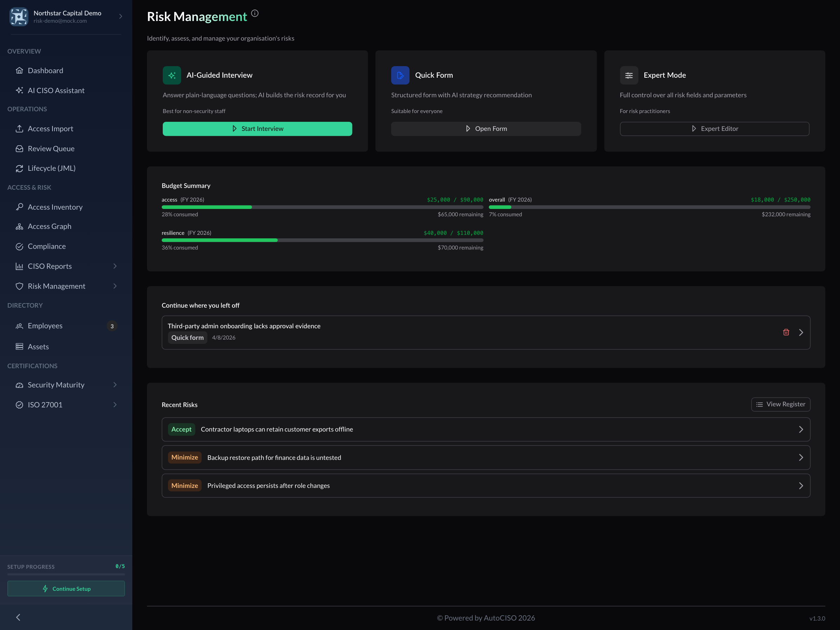This screenshot has width=840, height=630.
Task: Click the Access Inventory key icon
Action: coord(19,206)
